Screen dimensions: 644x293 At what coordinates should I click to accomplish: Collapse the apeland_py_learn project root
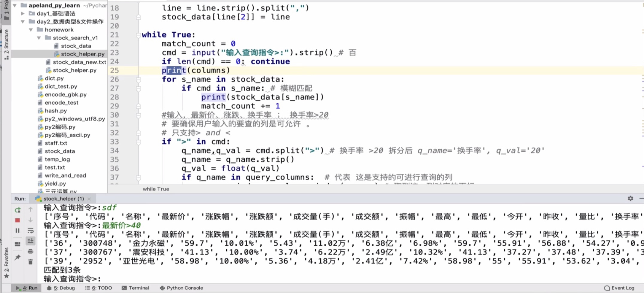[14, 5]
